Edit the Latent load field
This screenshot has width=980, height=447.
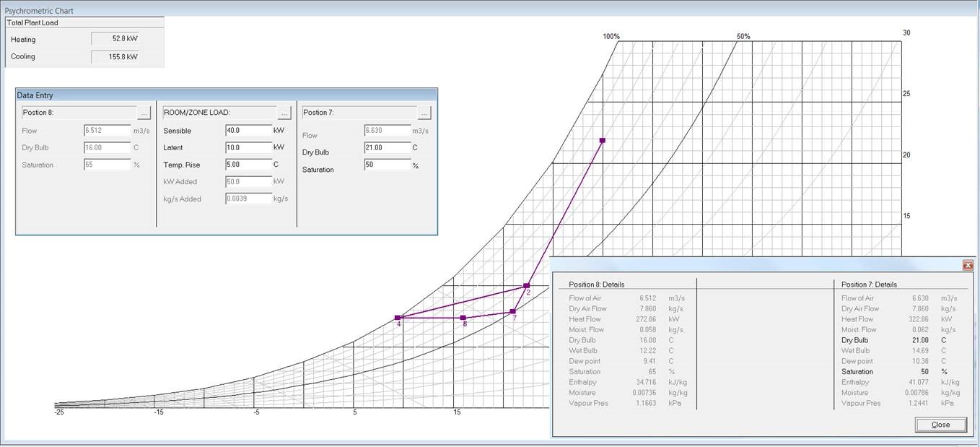pos(248,147)
